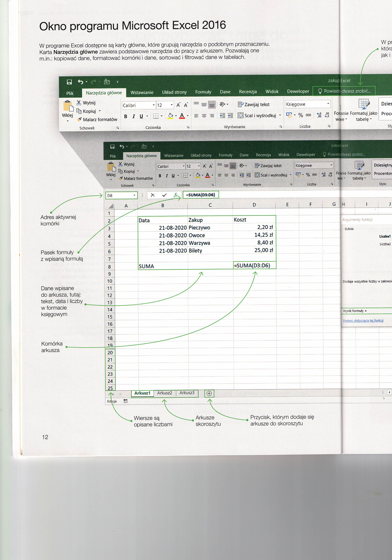This screenshot has width=392, height=560.
Task: Open the Calibri font dropdown in the top ribbon
Action: (x=154, y=105)
